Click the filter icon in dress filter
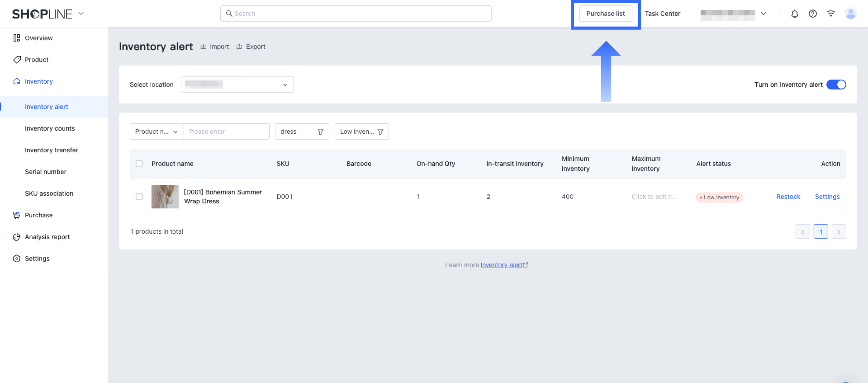868x383 pixels. coord(320,132)
